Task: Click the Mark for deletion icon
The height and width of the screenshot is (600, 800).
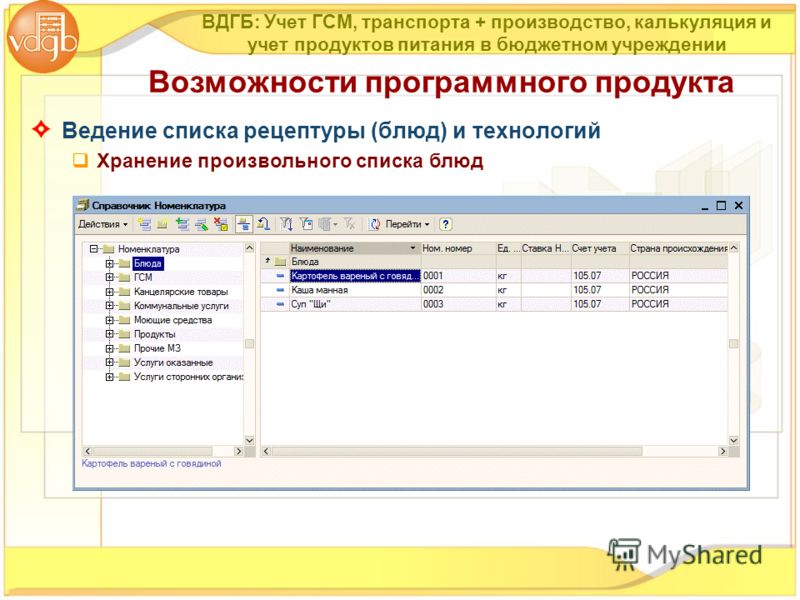Action: pyautogui.click(x=221, y=224)
